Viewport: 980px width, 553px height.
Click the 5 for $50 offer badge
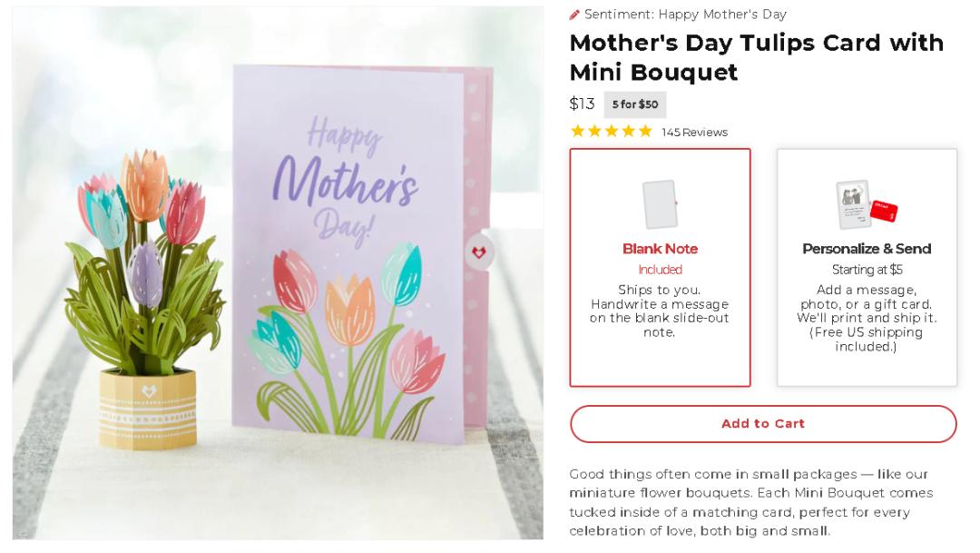tap(635, 104)
